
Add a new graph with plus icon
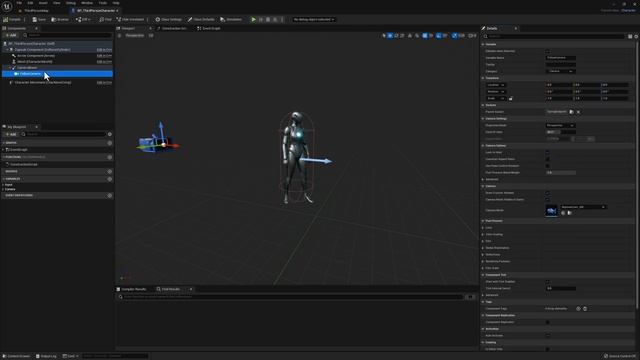coord(109,143)
